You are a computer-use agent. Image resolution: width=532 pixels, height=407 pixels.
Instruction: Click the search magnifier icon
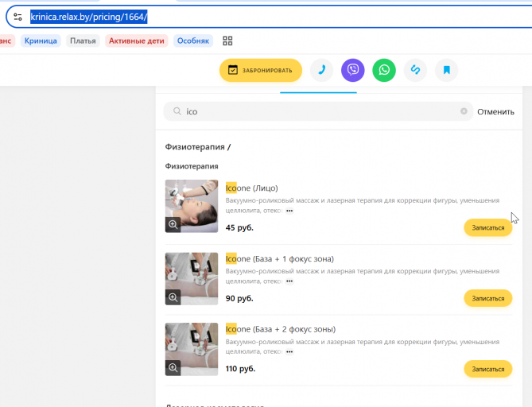coord(177,111)
